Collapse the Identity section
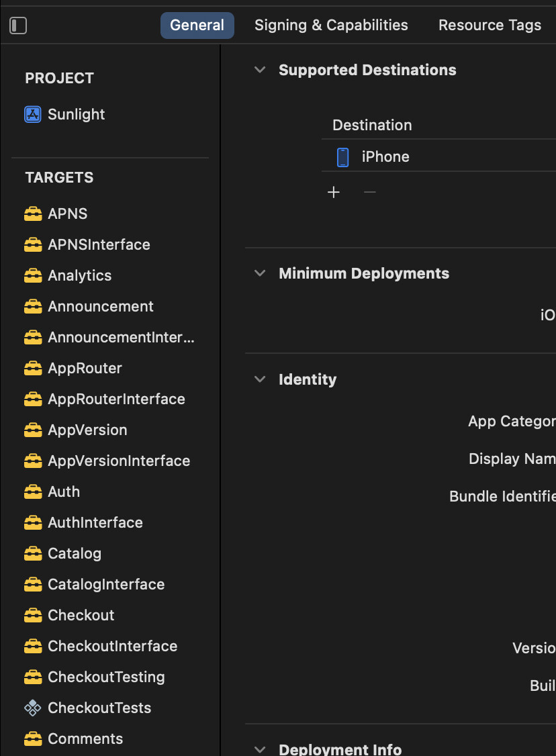 (x=260, y=379)
